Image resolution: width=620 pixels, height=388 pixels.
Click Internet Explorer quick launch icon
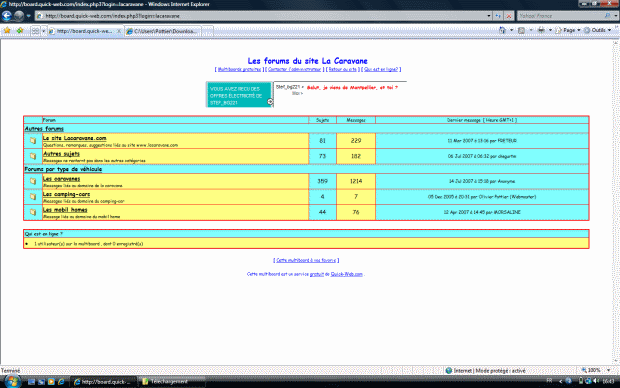(x=61, y=382)
